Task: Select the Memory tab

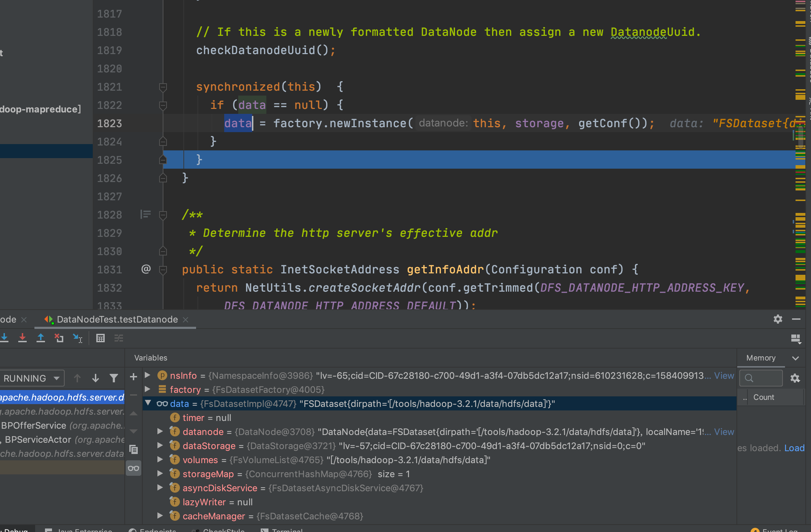Action: (x=761, y=358)
